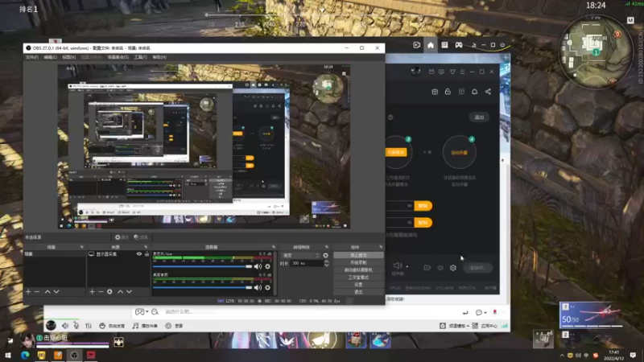644x362 pixels.
Task: Toggle eye preview icon in streaming assistant
Action: 440,268
